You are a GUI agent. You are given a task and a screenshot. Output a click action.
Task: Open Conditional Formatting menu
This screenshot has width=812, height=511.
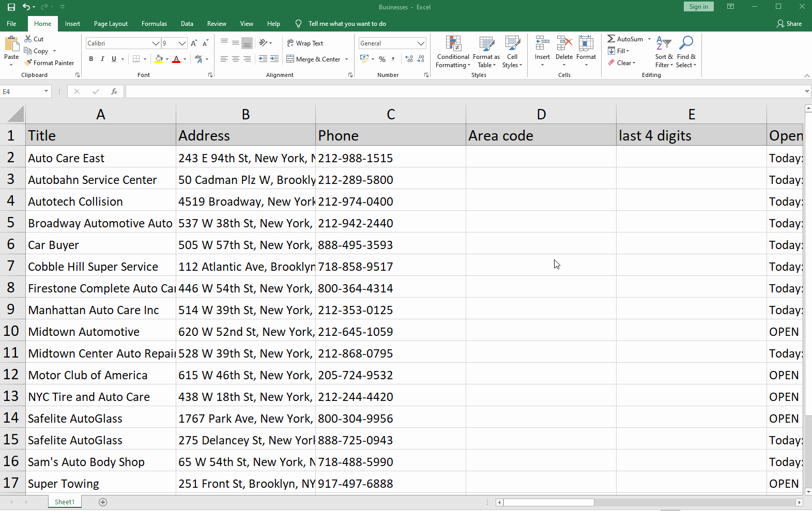tap(453, 52)
